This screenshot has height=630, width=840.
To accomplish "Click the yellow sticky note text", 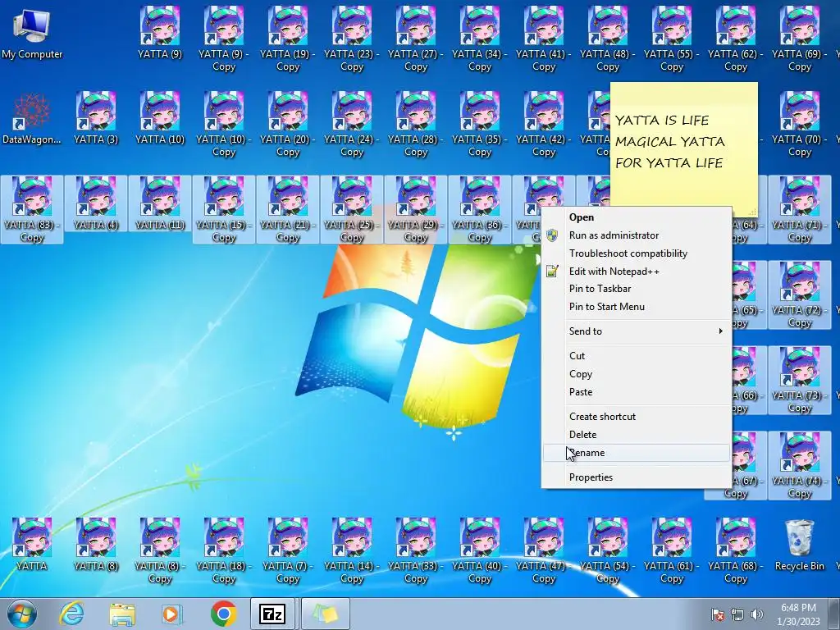I will (669, 141).
